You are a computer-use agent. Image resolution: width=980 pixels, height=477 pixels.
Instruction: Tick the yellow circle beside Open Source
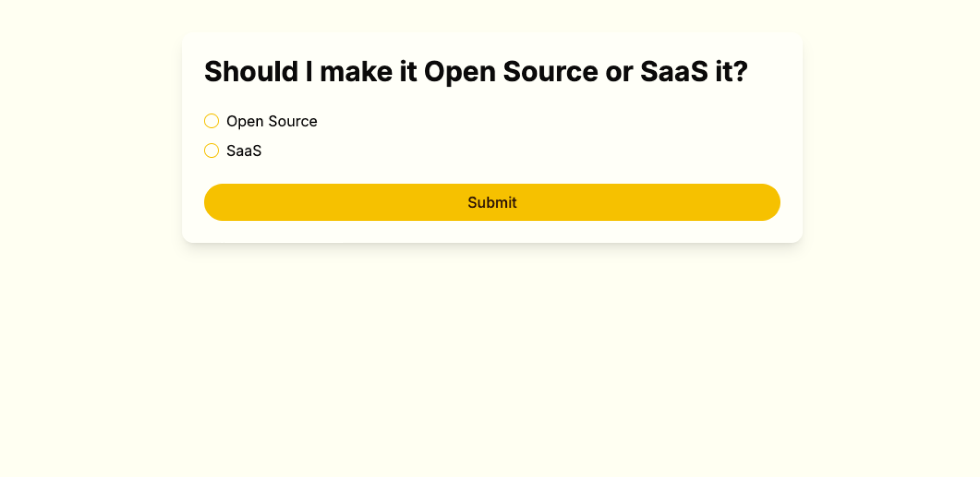[x=211, y=121]
